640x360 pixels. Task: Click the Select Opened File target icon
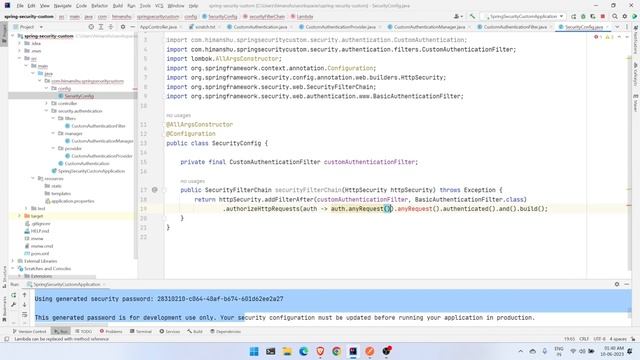pyautogui.click(x=91, y=27)
